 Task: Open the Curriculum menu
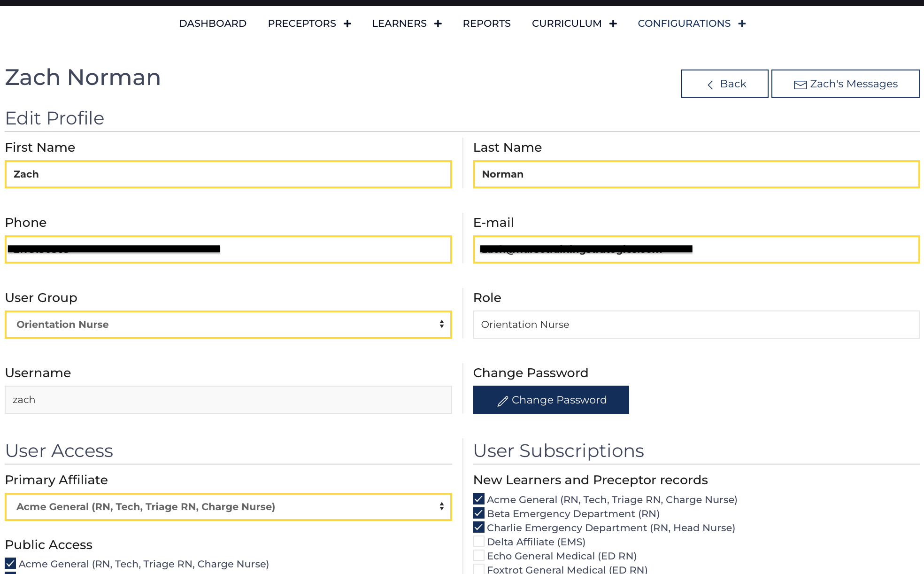pos(567,23)
